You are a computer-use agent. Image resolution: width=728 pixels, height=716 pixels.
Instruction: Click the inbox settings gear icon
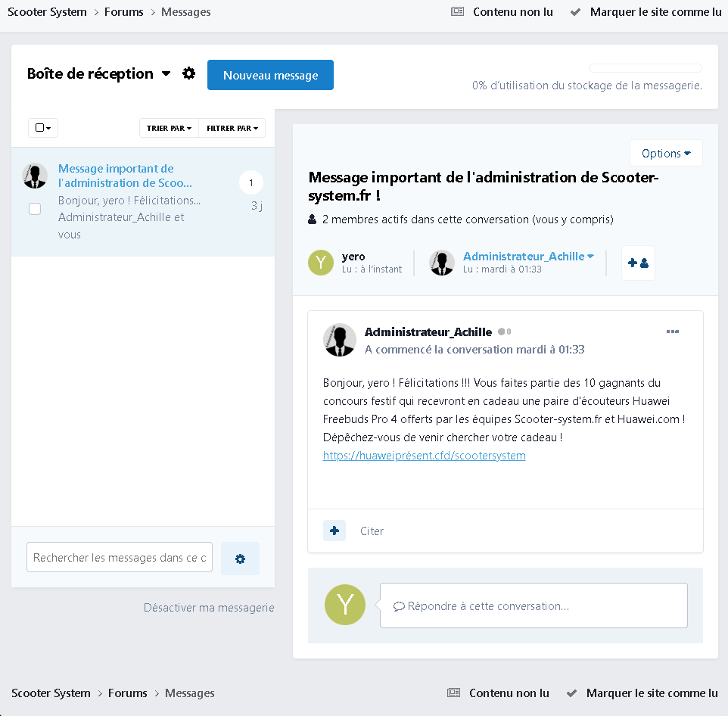tap(189, 73)
